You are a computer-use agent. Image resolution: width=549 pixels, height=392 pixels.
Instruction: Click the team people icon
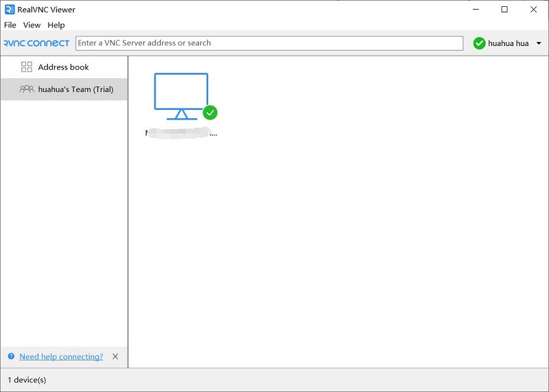coord(27,89)
